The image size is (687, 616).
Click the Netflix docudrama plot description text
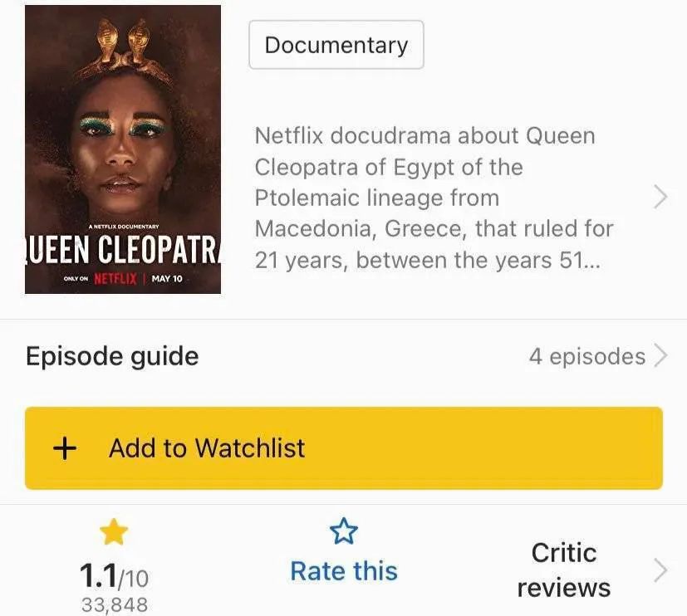(x=434, y=198)
